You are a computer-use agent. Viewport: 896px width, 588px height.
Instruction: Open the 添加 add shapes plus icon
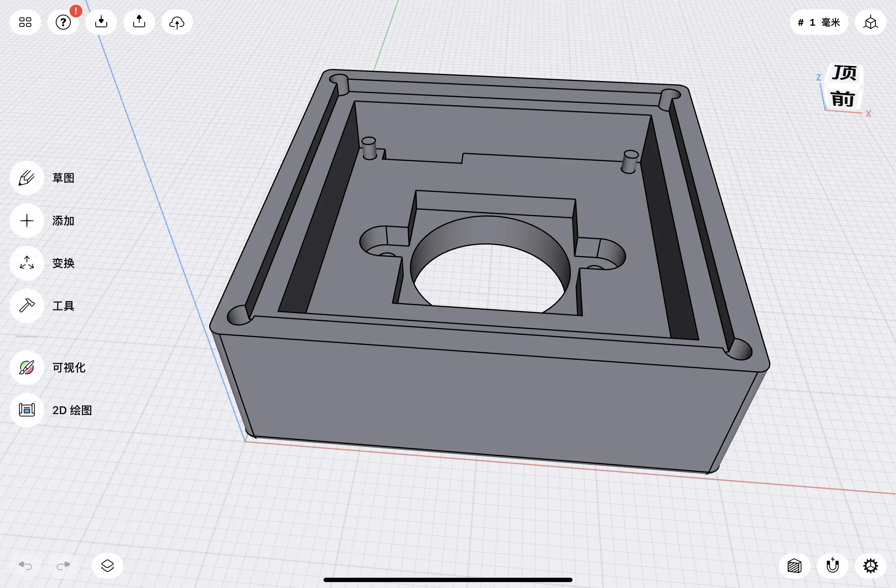pyautogui.click(x=27, y=220)
